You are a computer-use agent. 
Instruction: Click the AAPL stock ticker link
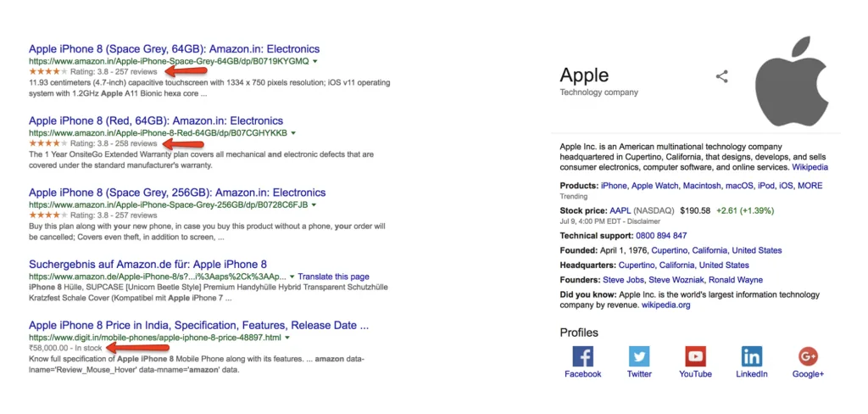pos(620,210)
